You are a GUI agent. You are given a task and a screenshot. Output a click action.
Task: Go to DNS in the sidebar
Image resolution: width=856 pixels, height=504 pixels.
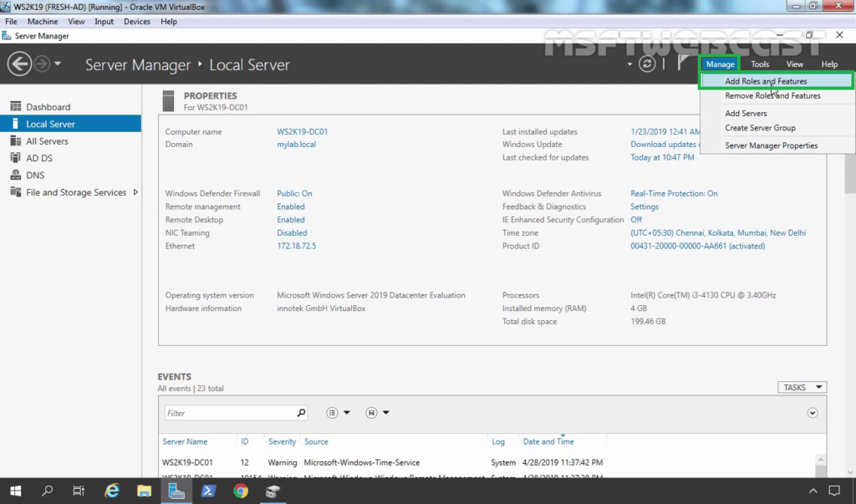click(x=34, y=176)
